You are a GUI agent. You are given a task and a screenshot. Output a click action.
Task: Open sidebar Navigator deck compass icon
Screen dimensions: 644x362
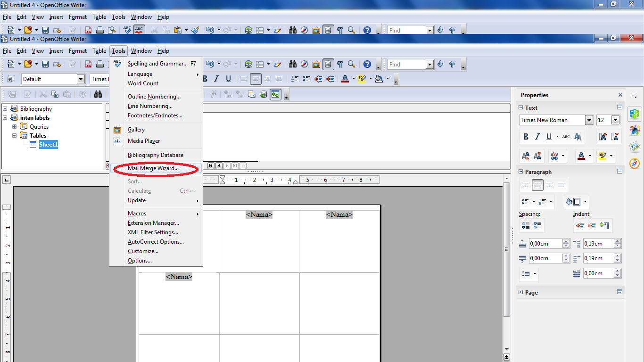point(635,163)
